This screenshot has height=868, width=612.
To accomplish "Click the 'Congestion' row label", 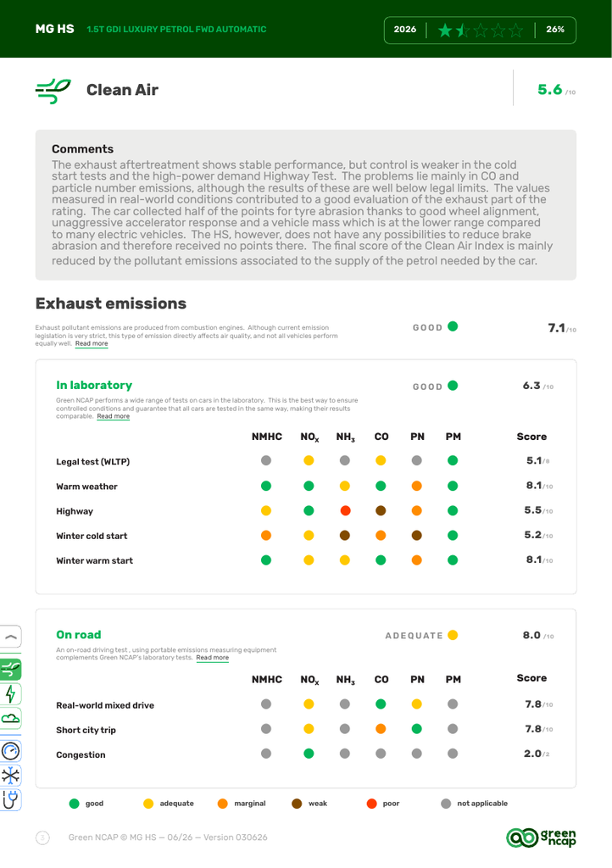I will [81, 755].
